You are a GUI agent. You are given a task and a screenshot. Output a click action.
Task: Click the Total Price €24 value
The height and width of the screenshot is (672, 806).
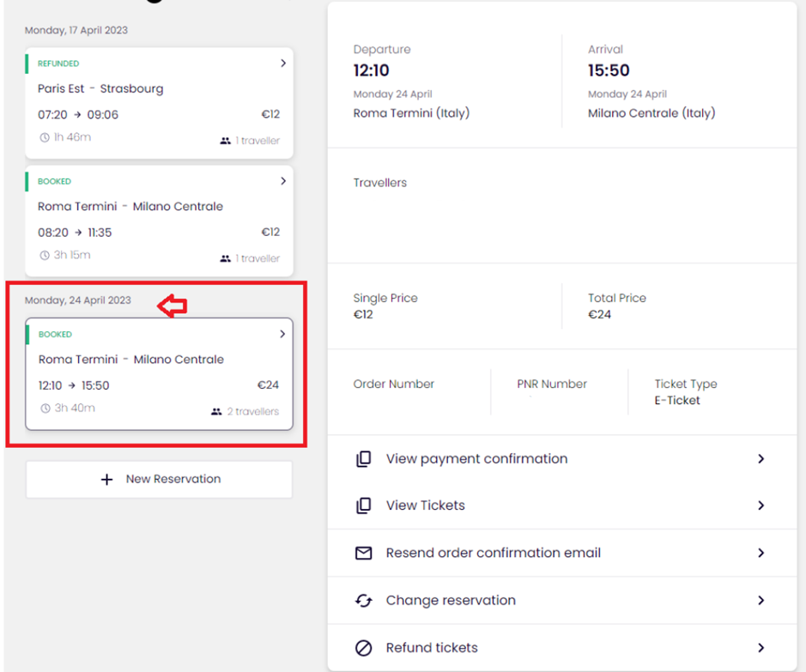(x=599, y=314)
